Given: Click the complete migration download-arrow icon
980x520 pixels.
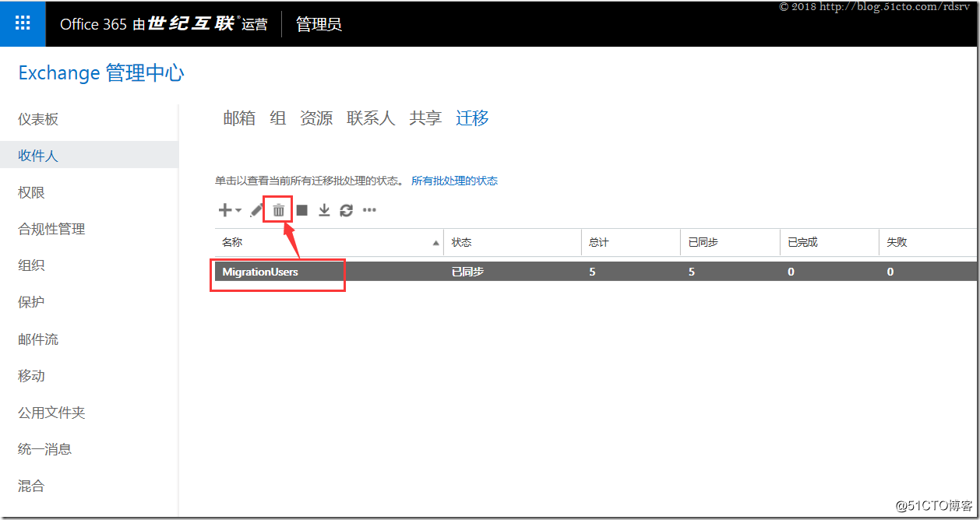Looking at the screenshot, I should click(324, 210).
